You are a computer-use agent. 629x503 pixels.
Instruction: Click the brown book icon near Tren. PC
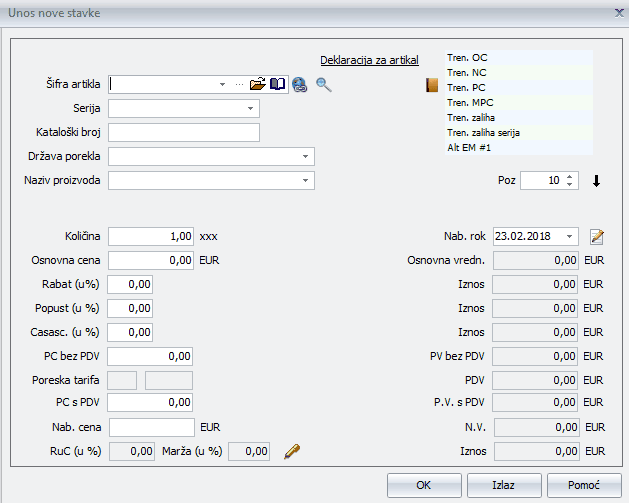(x=432, y=86)
